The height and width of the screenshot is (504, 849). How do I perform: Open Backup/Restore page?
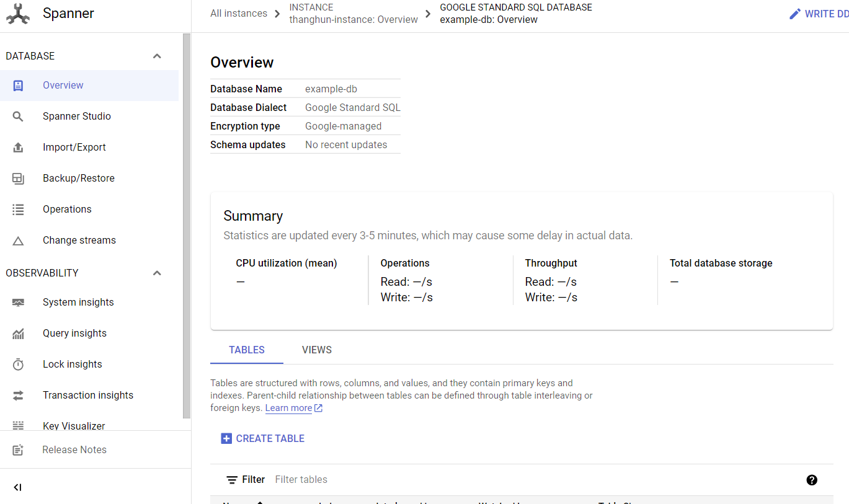(x=89, y=179)
